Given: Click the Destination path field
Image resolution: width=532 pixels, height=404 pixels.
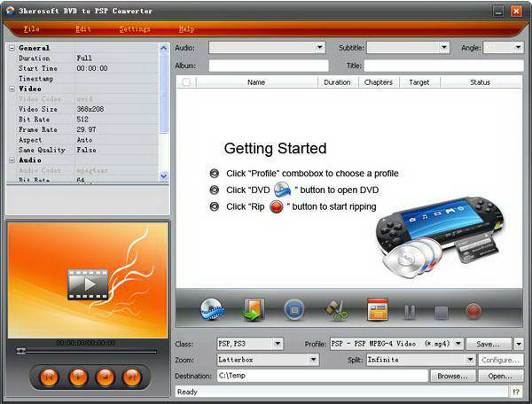Looking at the screenshot, I should tap(323, 376).
